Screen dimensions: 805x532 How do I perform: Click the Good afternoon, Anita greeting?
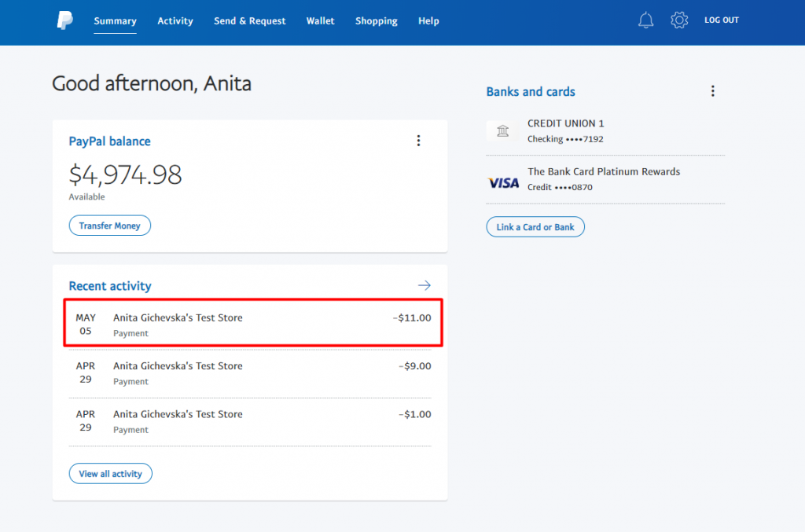tap(152, 83)
